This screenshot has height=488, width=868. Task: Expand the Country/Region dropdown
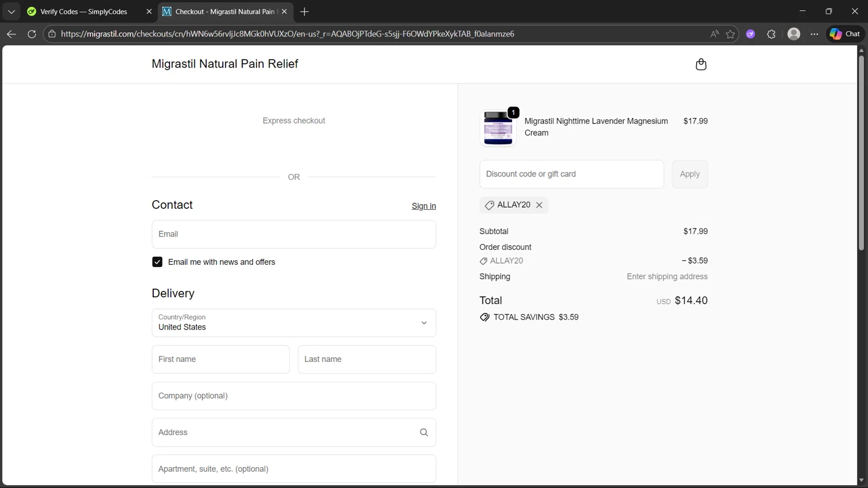pyautogui.click(x=294, y=323)
